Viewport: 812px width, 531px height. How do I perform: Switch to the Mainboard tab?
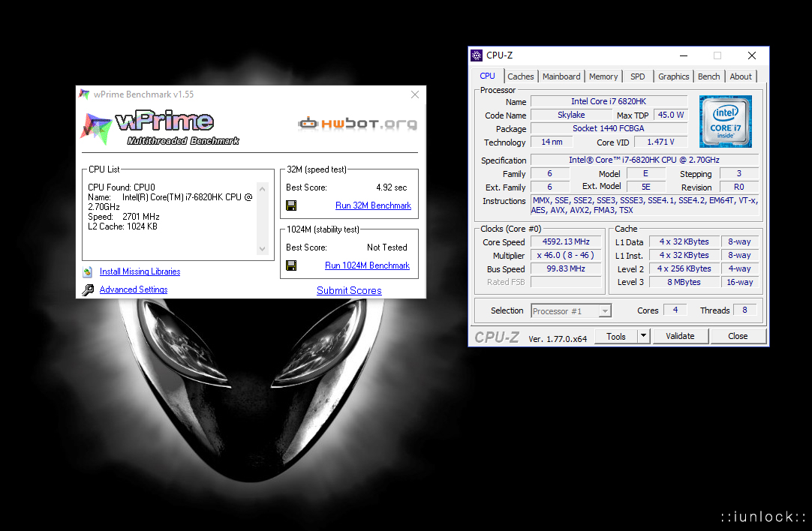561,76
